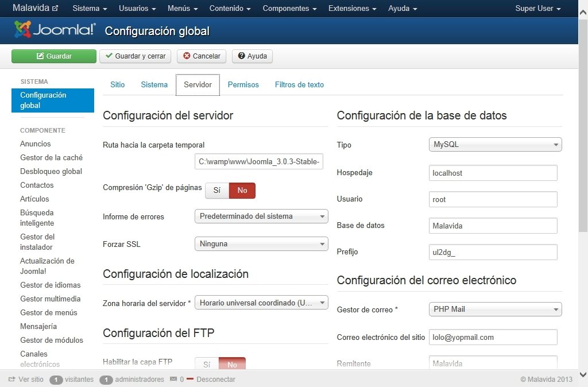Viewport: 588px width, 387px height.
Task: Switch to the Servidor tab
Action: coord(198,85)
